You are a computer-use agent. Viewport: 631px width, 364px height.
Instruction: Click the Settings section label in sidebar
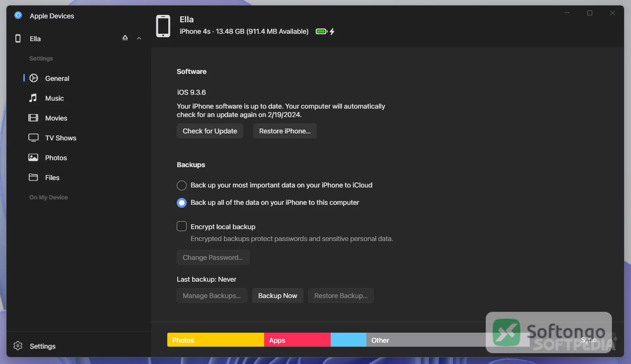(41, 58)
